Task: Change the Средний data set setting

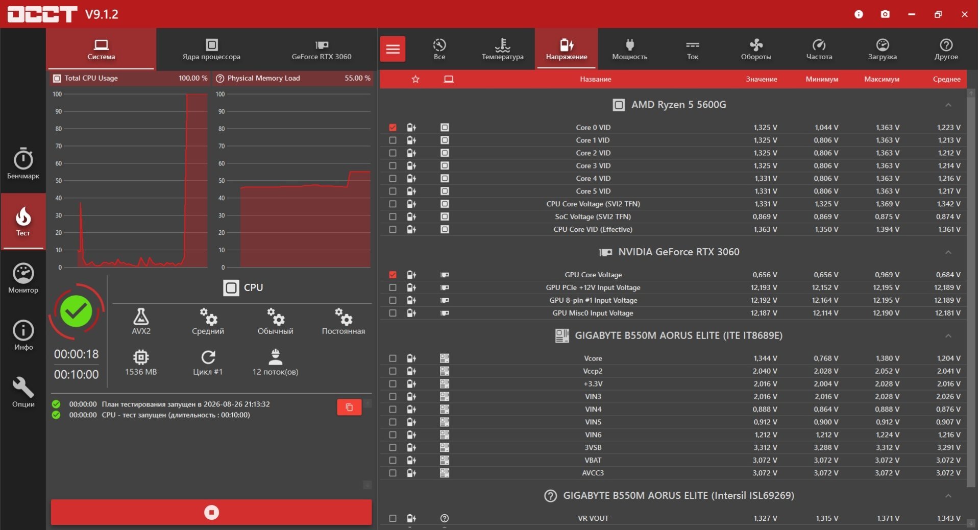Action: point(208,321)
